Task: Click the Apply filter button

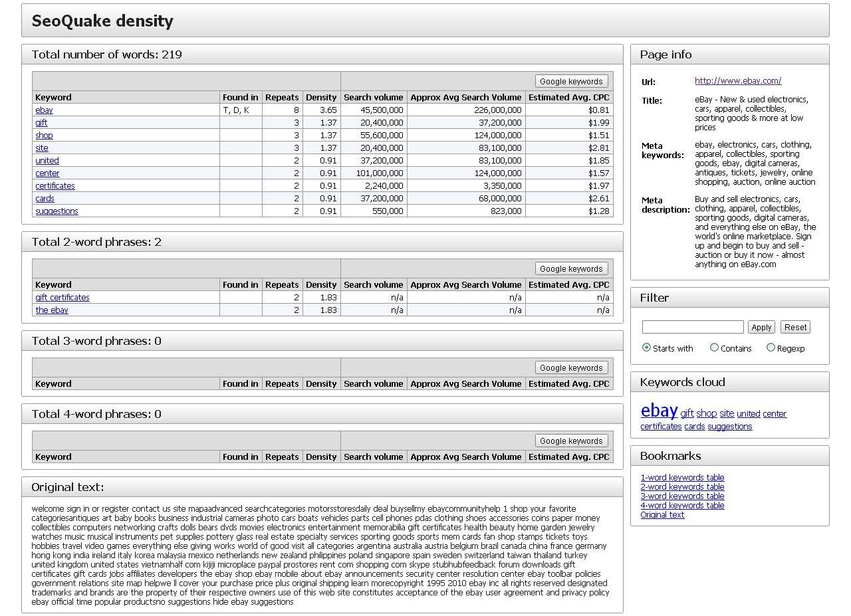Action: [x=761, y=327]
